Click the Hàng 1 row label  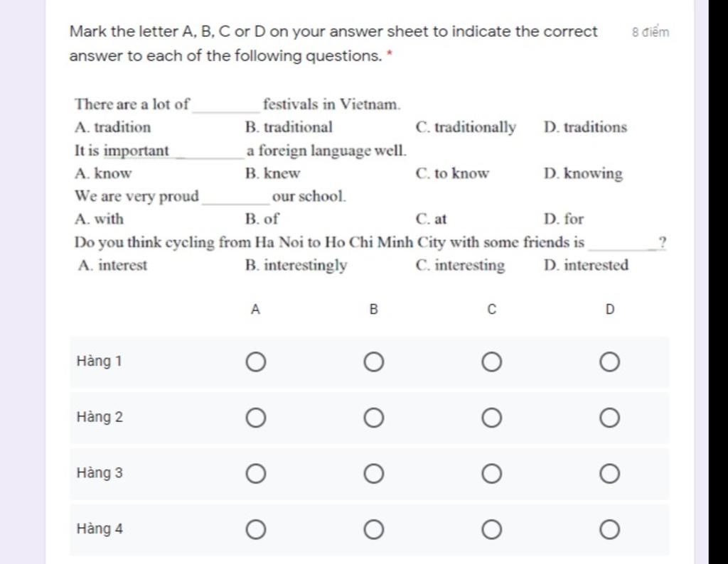pyautogui.click(x=100, y=362)
